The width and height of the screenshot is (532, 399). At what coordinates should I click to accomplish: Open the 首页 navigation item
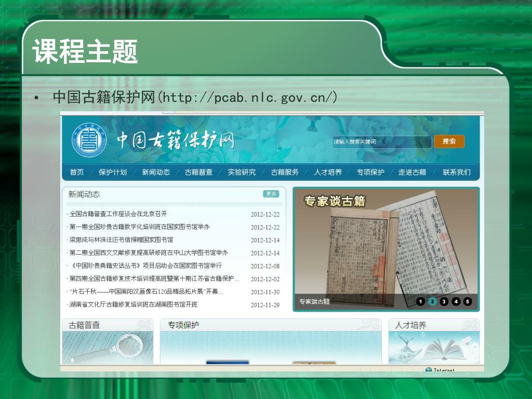pos(77,172)
